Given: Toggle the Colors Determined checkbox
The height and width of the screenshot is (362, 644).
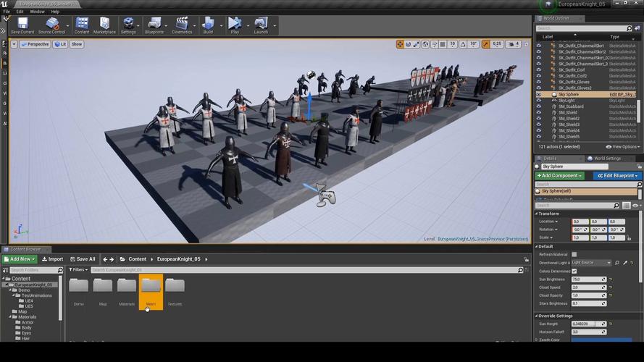Looking at the screenshot, I should [574, 271].
